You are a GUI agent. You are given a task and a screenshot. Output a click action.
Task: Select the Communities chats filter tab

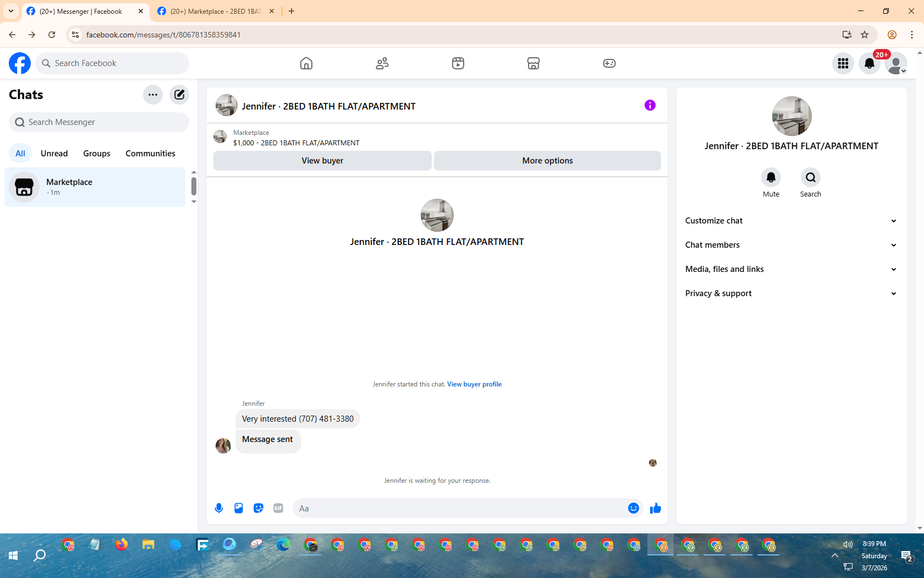[x=150, y=154]
